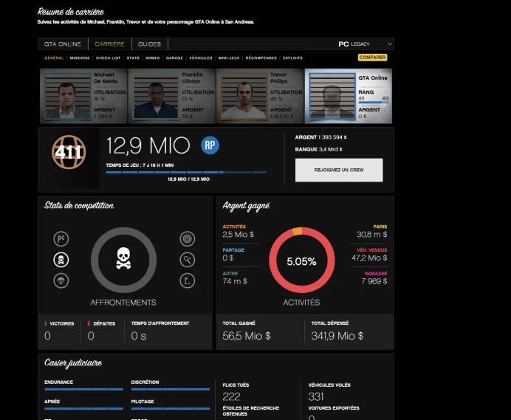Click the Casier judiciaire heading

coord(73,363)
